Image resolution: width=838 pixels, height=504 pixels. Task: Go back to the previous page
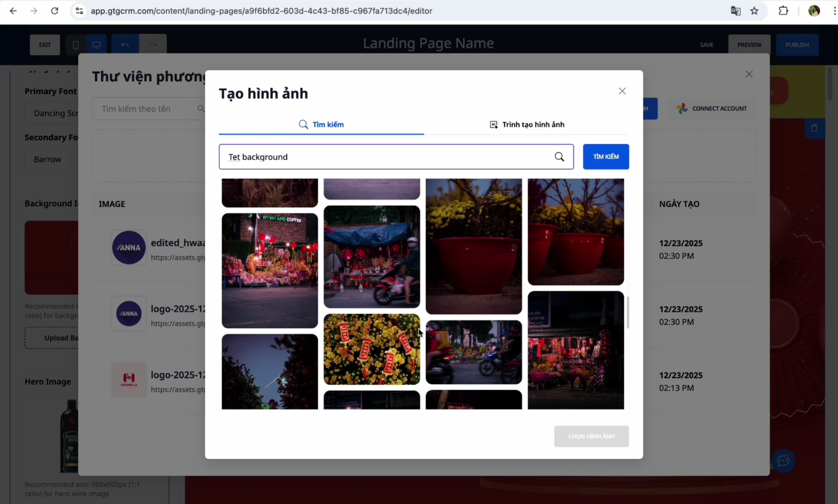pos(13,11)
